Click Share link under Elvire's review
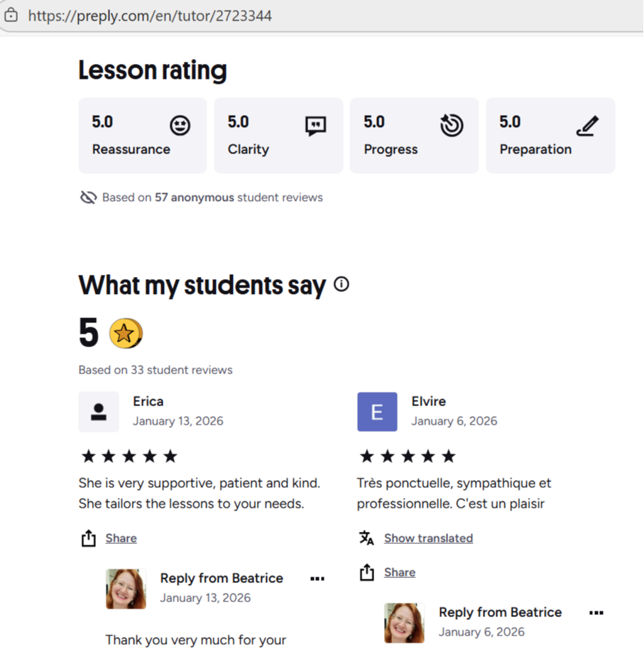 pos(399,572)
